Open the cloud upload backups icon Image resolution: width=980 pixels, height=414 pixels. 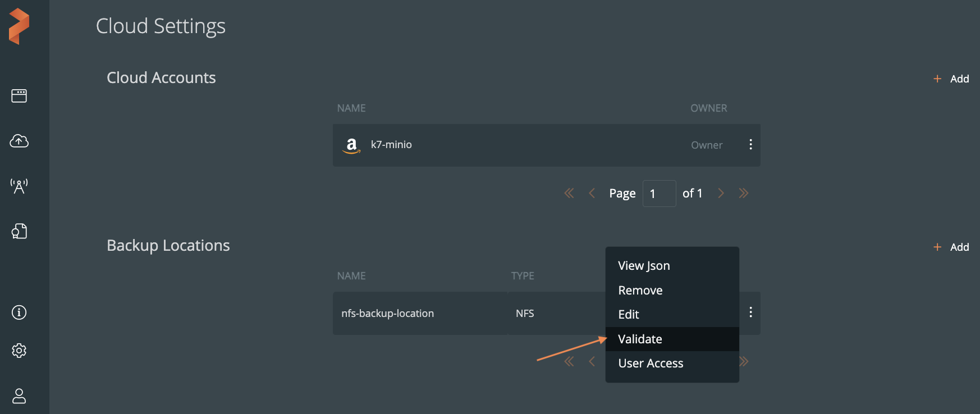tap(19, 141)
